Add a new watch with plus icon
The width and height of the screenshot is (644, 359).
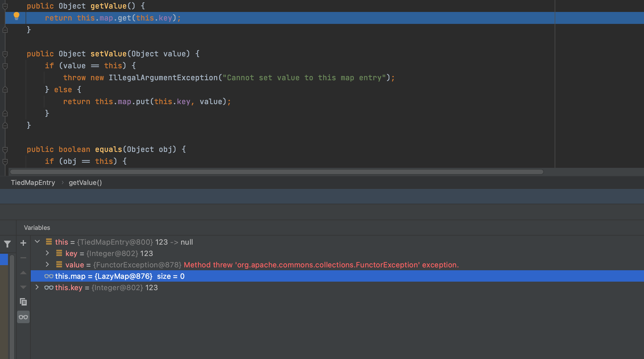(23, 243)
